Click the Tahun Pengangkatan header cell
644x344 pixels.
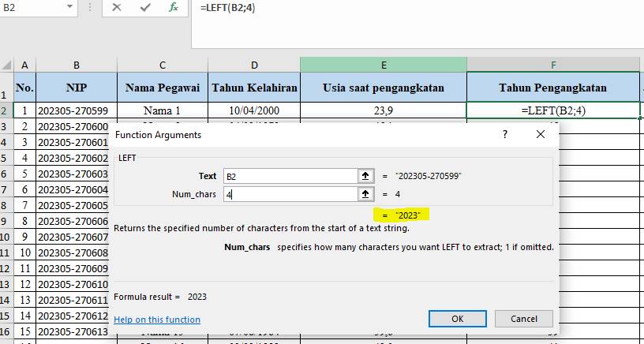click(x=553, y=88)
